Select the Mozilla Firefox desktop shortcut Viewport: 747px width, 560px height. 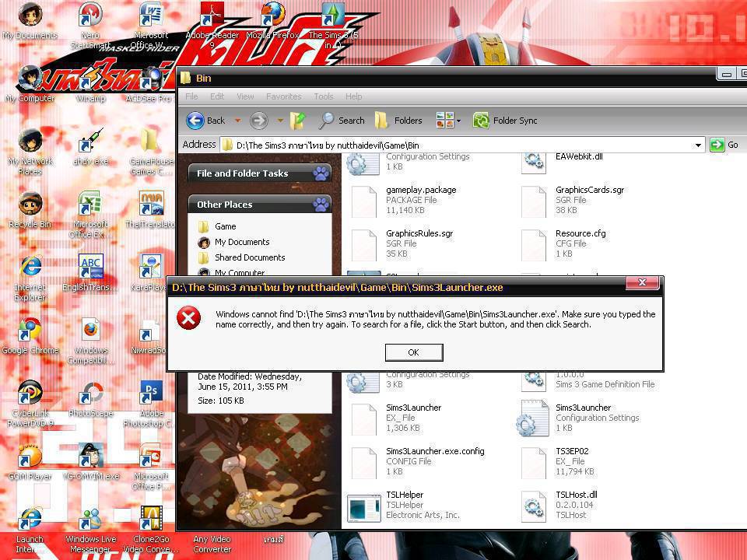click(273, 21)
